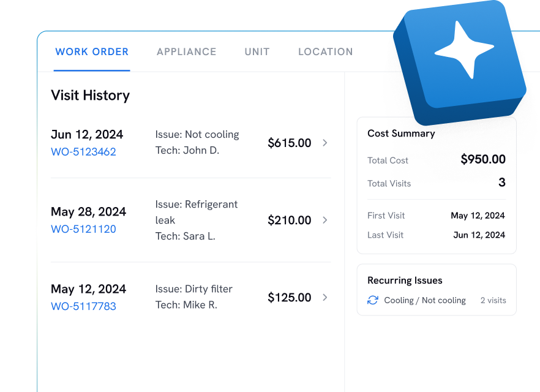Go to the Location tab
540x392 pixels.
coord(326,51)
